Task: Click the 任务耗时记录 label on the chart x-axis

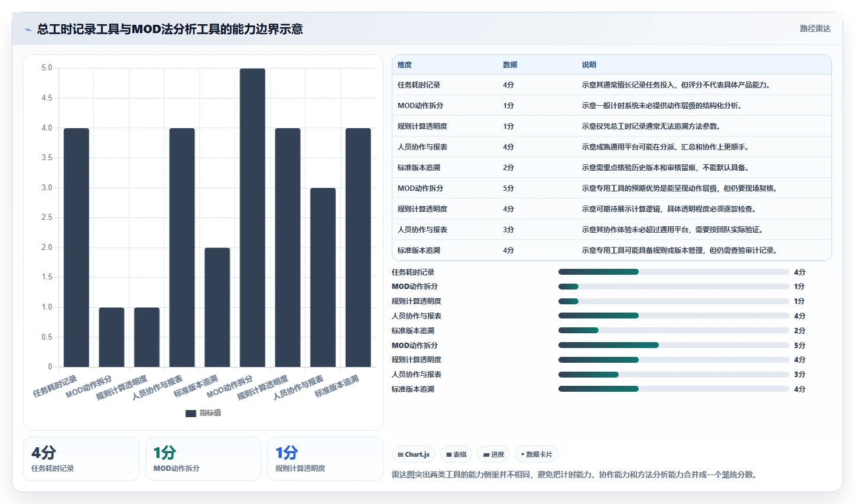Action: point(56,386)
